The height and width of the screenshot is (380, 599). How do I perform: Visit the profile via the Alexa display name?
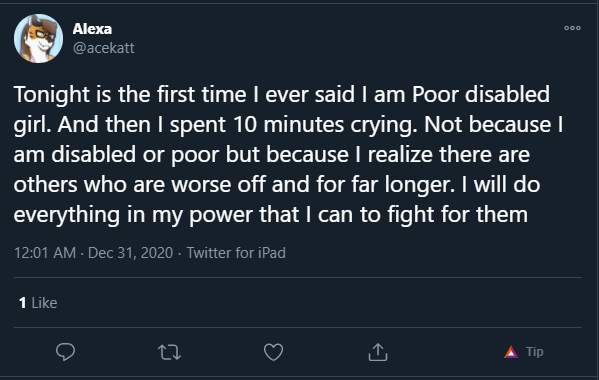click(92, 29)
